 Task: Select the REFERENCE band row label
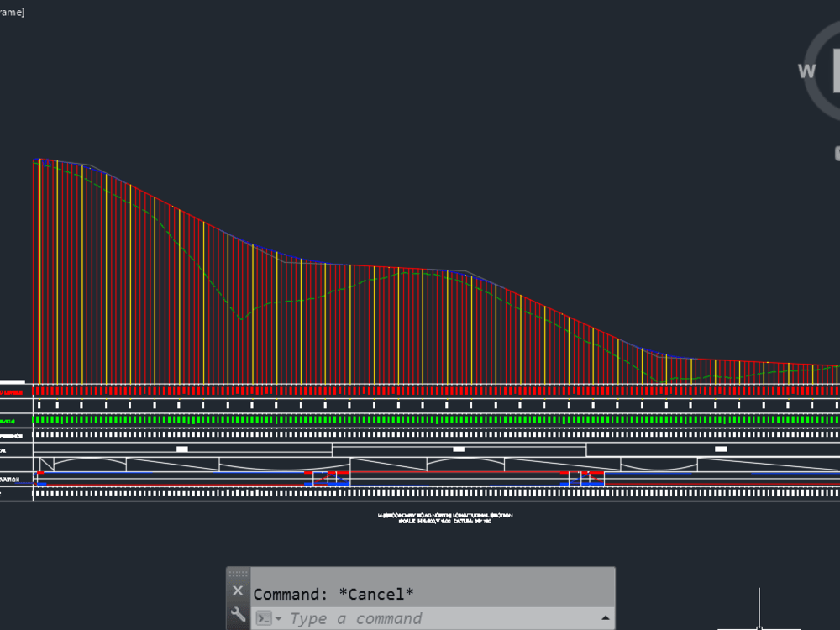[10, 435]
